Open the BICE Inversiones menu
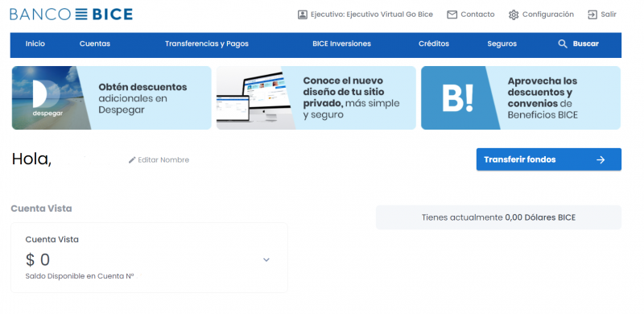The height and width of the screenshot is (314, 644). pos(341,43)
